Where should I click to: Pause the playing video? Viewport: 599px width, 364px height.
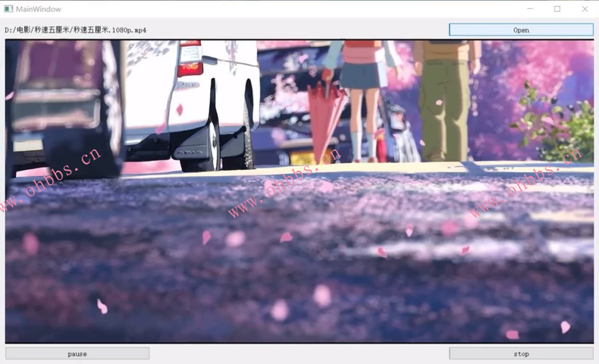click(77, 353)
